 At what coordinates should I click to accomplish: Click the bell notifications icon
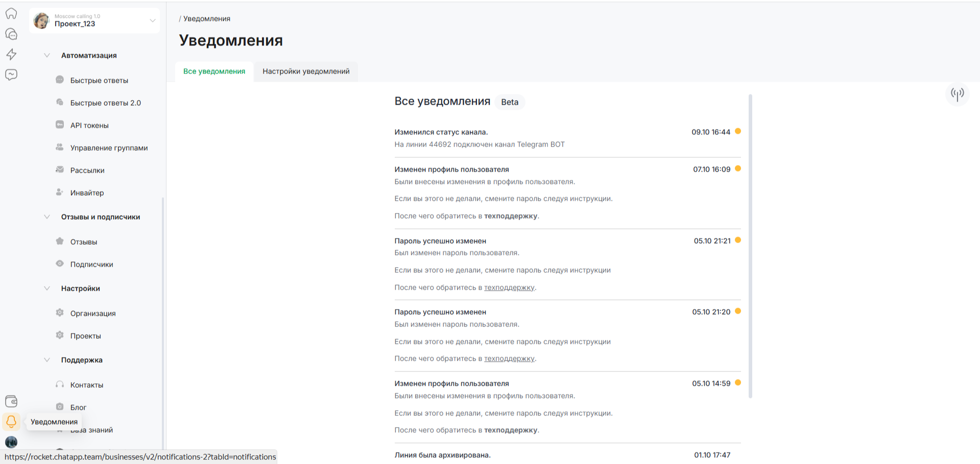coord(11,422)
